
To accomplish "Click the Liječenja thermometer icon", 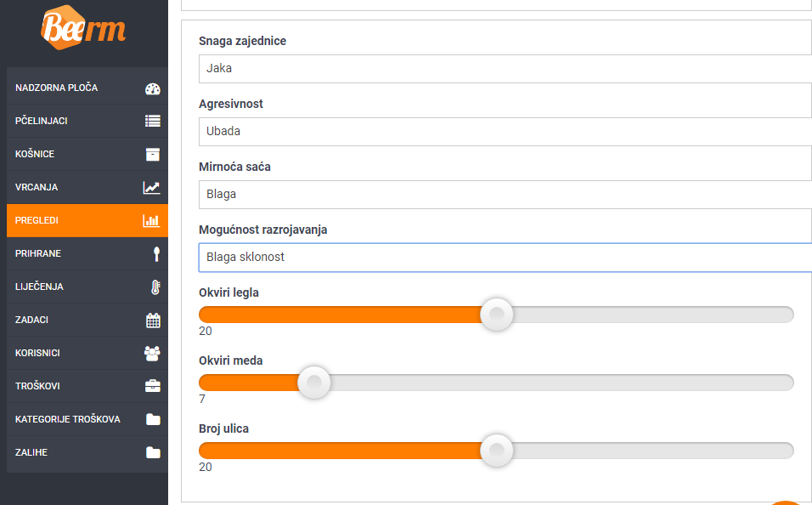I will point(156,287).
